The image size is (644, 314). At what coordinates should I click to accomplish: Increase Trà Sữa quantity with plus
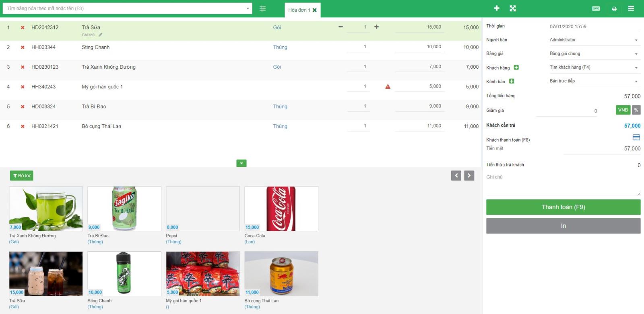(376, 27)
